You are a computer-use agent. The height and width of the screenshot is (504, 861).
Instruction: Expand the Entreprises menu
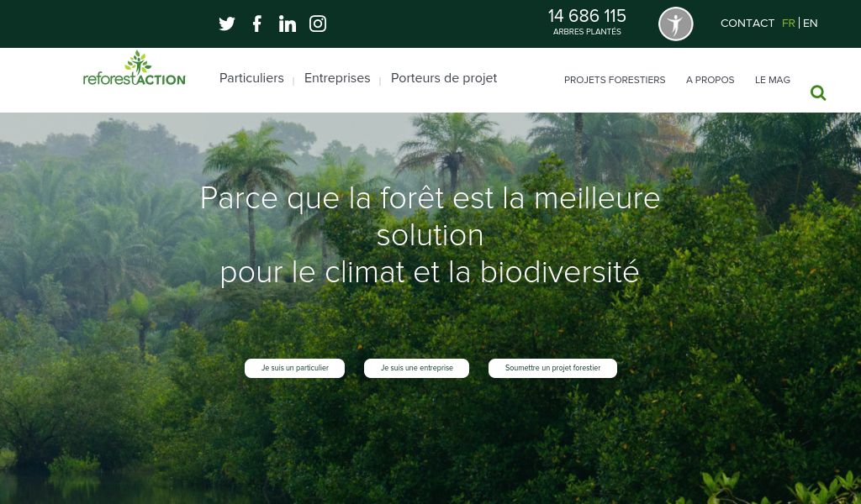pos(337,78)
